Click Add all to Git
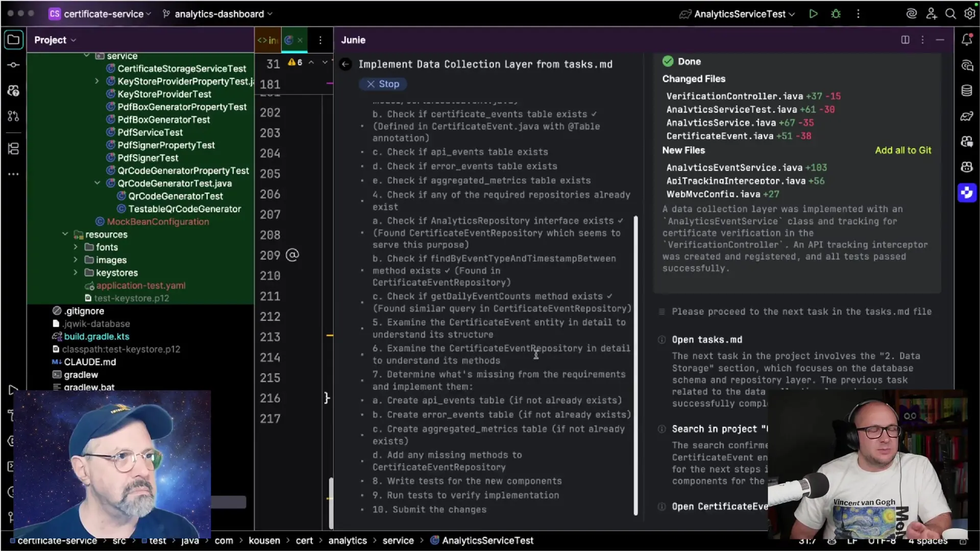Screen dimensions: 980x551 click(903, 150)
